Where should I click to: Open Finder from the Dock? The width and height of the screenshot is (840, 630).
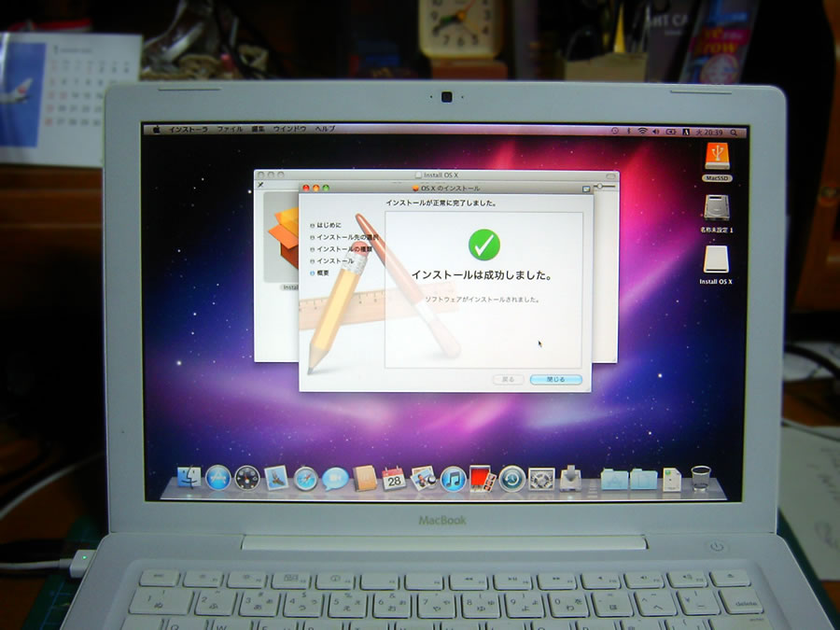pos(189,478)
